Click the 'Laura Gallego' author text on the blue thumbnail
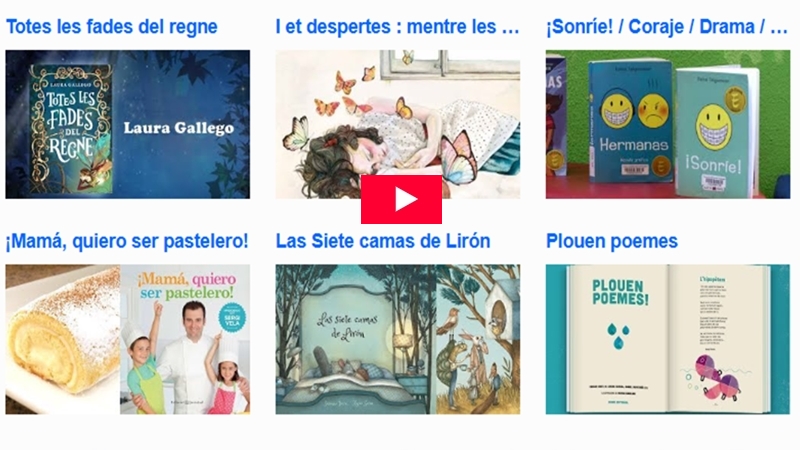This screenshot has width=800, height=450. pyautogui.click(x=179, y=128)
